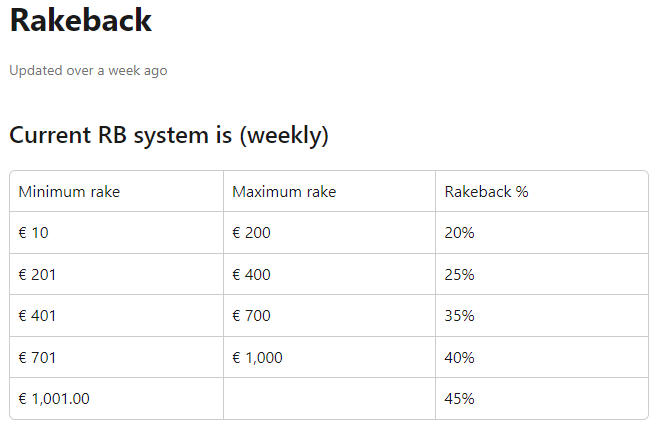Click the € 201 minimum rake cell
The height and width of the screenshot is (437, 658).
coord(117,274)
